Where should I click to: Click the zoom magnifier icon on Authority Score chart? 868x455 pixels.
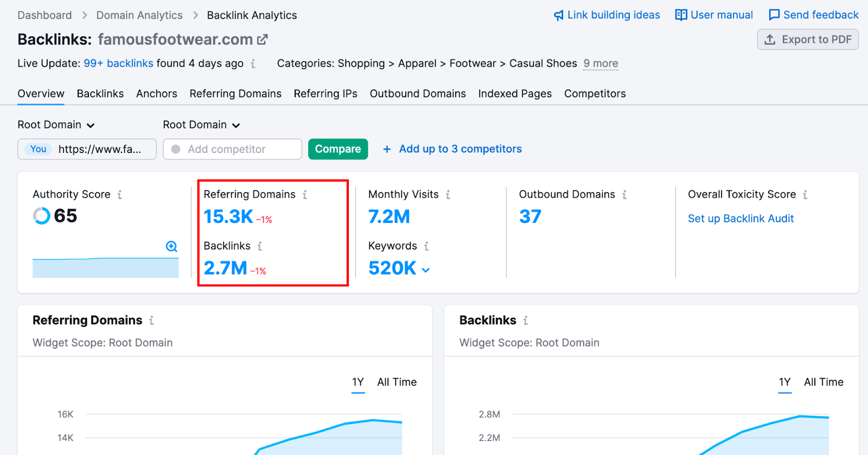point(171,247)
